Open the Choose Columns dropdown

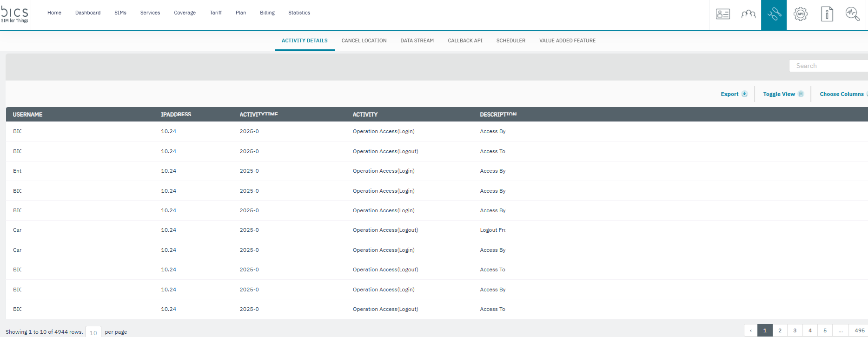click(841, 94)
